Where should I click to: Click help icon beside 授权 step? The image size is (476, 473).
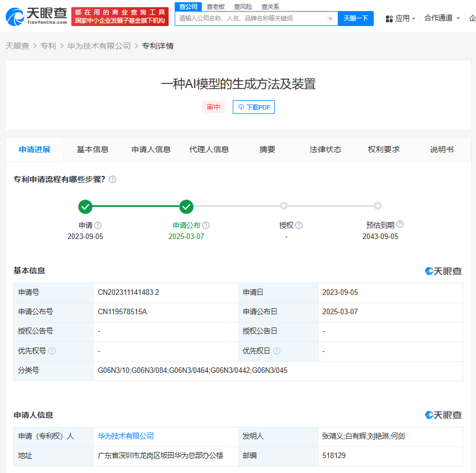point(299,225)
